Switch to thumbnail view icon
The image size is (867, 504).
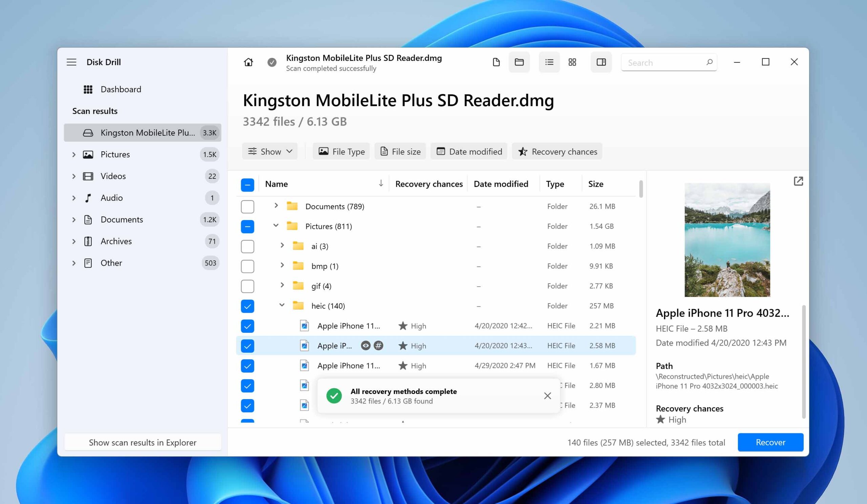coord(573,62)
